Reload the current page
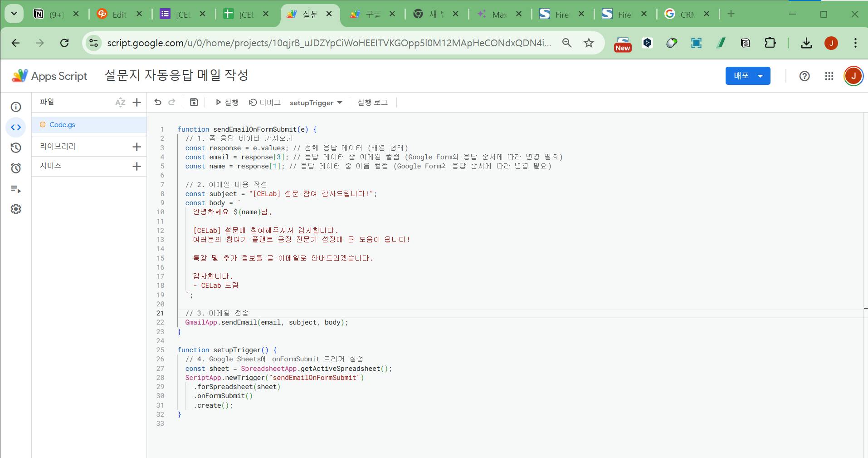The image size is (868, 458). point(64,43)
